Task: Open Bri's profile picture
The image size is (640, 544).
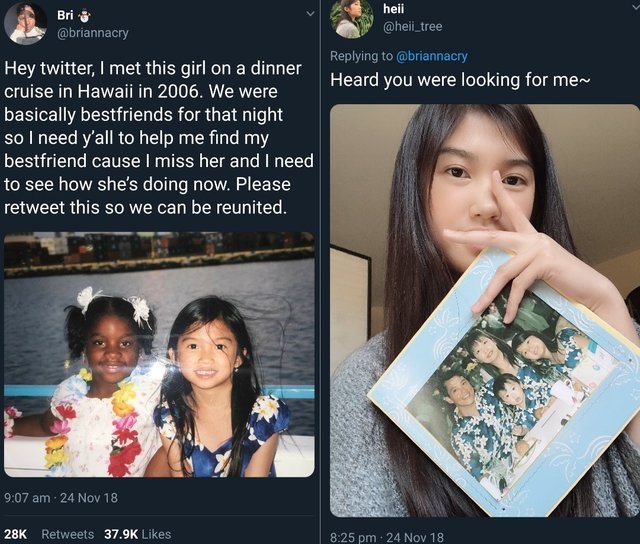Action: coord(27,23)
